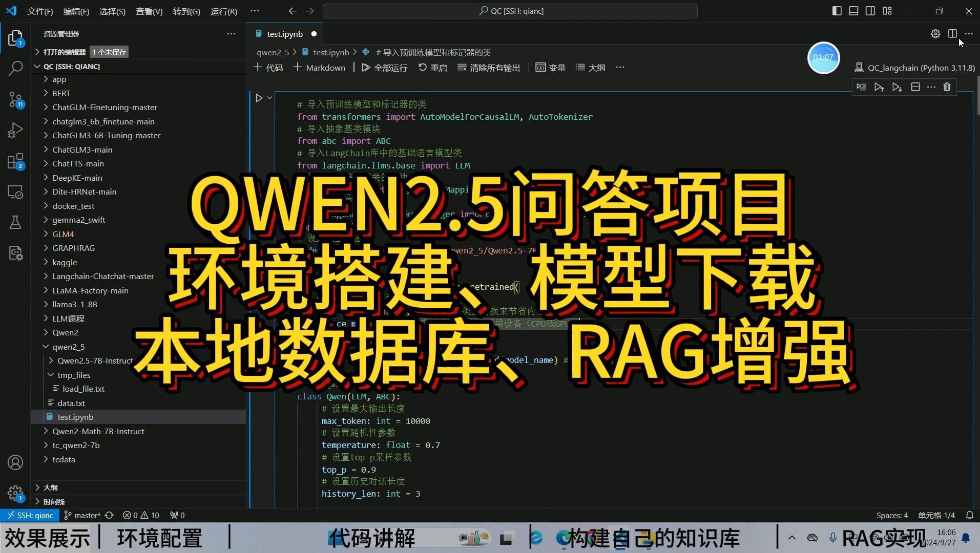Click the command center search box
980x553 pixels.
(x=510, y=11)
